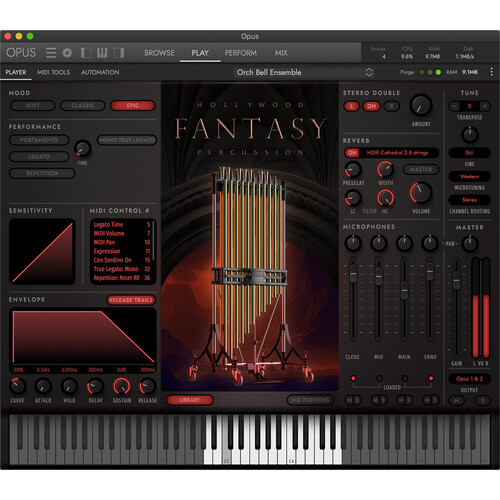Enable Legato performance mode
The image size is (500, 500).
tap(39, 157)
